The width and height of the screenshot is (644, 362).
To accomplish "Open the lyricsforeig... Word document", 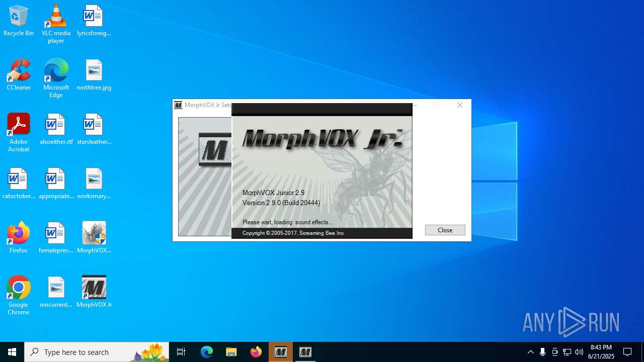I will (94, 21).
